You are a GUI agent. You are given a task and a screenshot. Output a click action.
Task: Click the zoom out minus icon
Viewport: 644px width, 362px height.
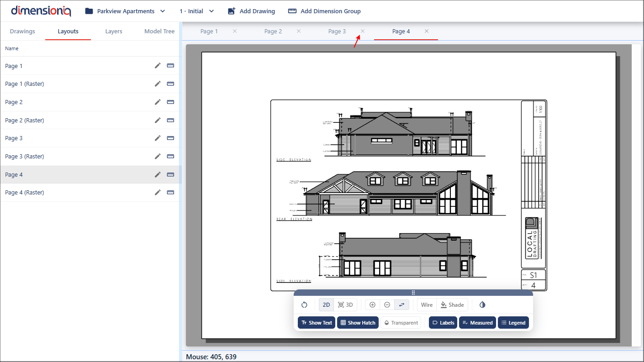point(387,305)
